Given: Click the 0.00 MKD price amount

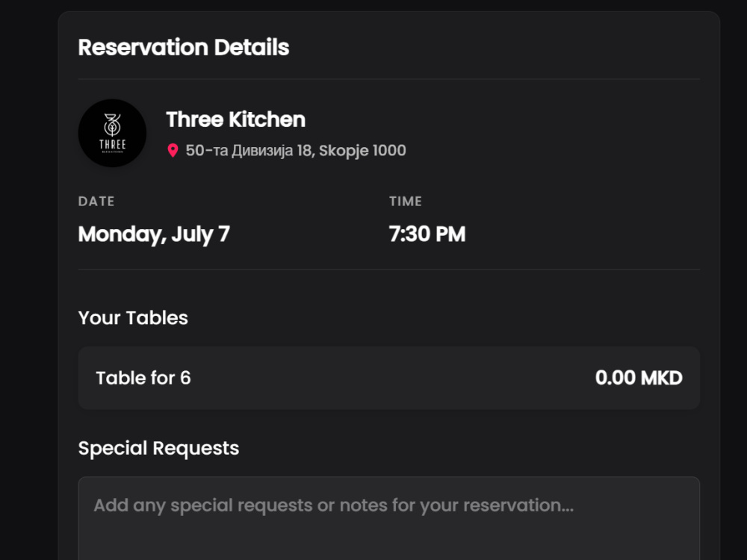Looking at the screenshot, I should (639, 378).
